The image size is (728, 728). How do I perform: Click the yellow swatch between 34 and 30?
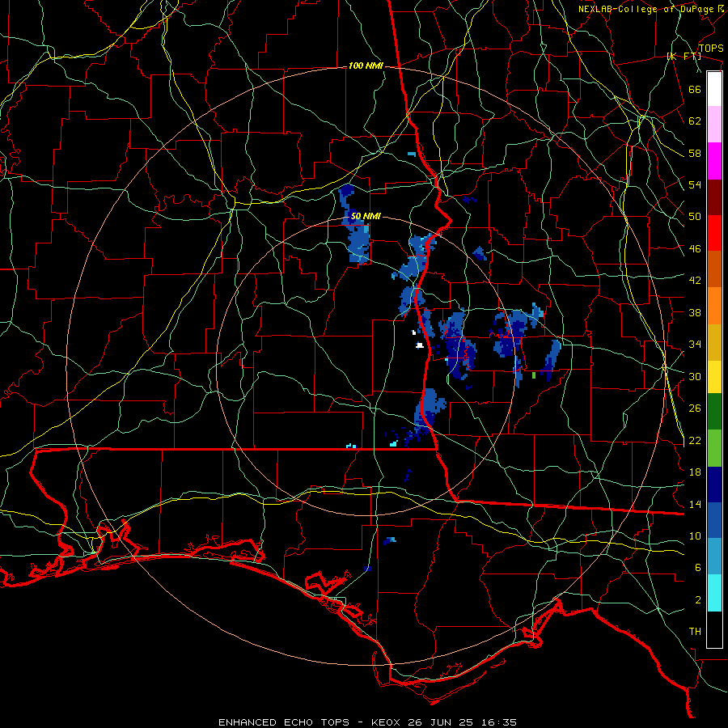click(x=714, y=376)
